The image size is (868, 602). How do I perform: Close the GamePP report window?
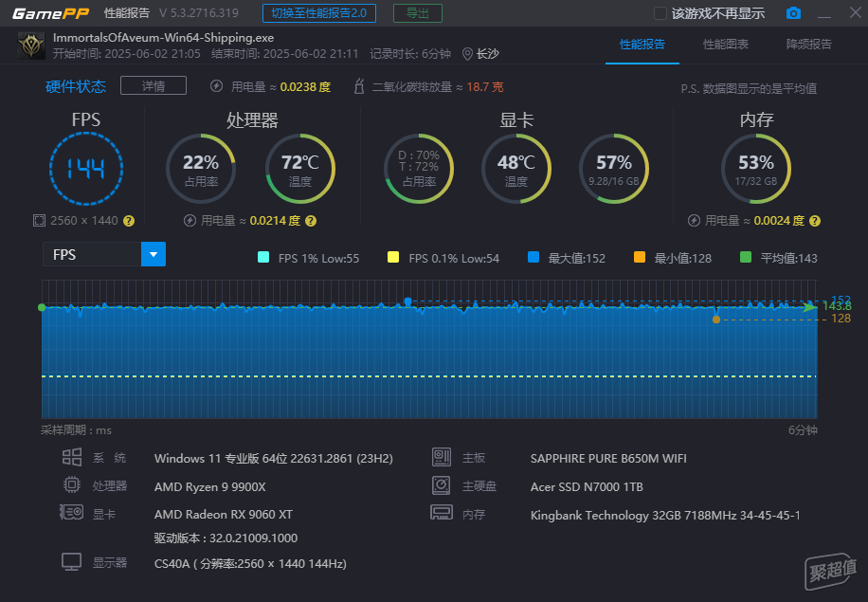tap(856, 12)
